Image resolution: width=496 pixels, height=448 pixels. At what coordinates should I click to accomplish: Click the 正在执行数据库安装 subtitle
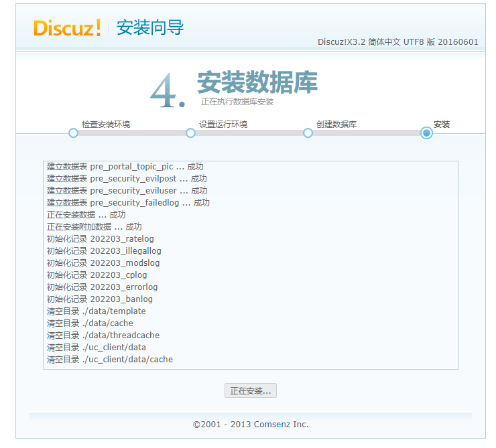click(237, 102)
